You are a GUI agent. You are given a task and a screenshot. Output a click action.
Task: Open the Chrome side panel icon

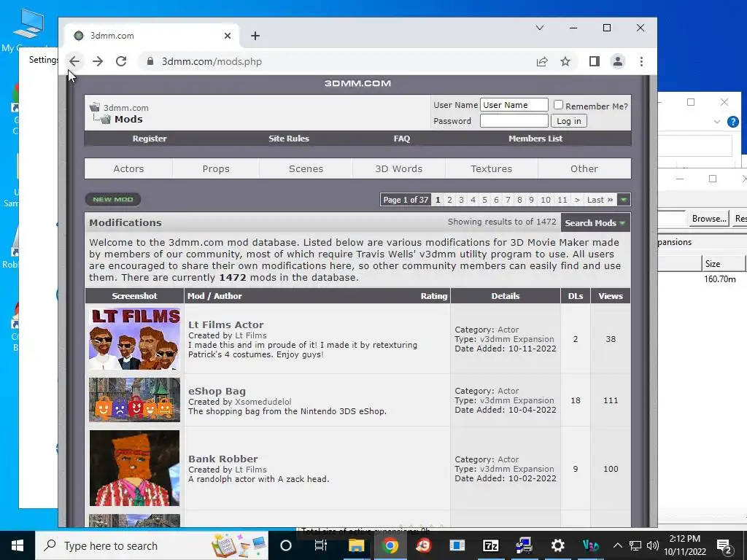594,61
